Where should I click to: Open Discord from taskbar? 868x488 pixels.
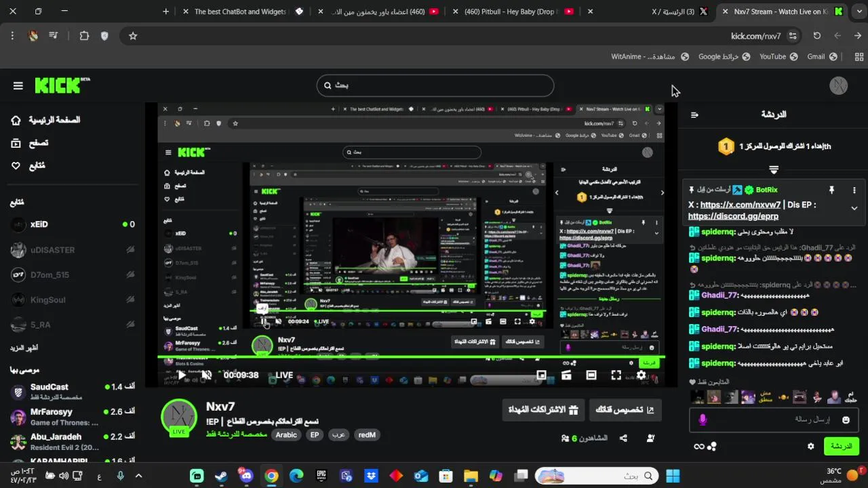tap(246, 476)
